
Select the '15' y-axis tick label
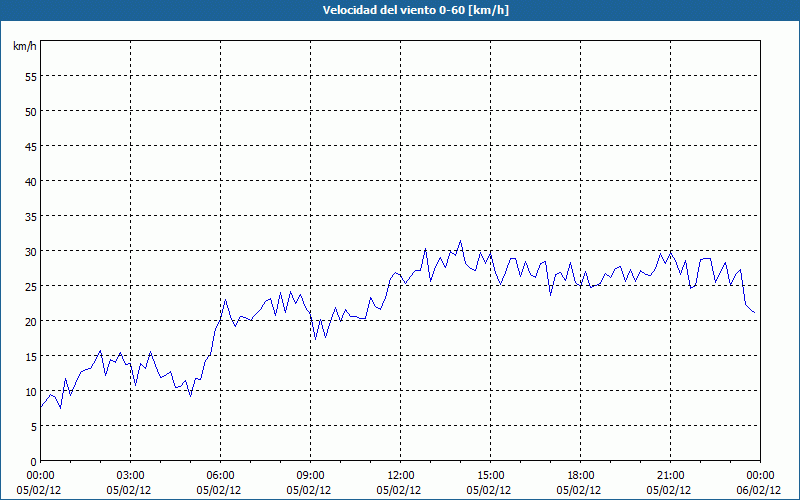[x=31, y=357]
